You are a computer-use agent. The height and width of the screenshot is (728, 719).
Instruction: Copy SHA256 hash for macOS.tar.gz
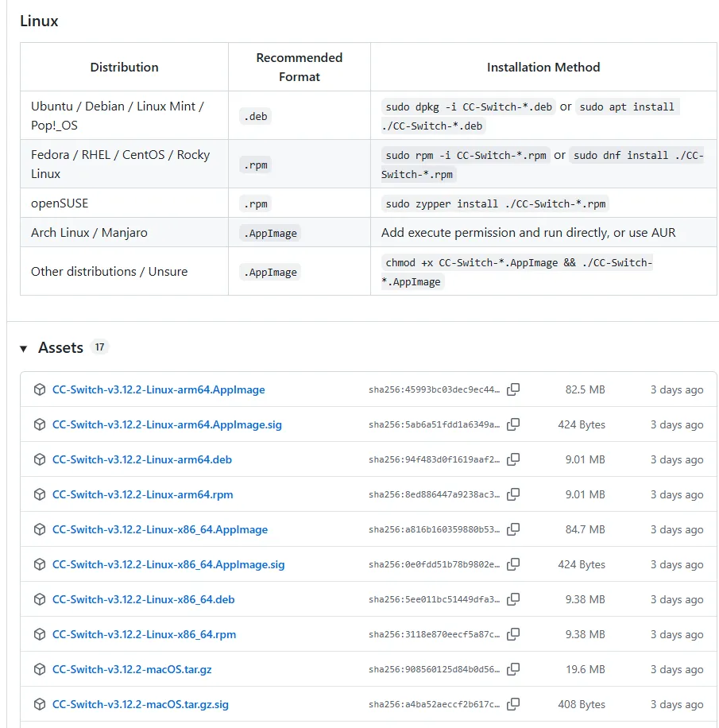pos(514,669)
